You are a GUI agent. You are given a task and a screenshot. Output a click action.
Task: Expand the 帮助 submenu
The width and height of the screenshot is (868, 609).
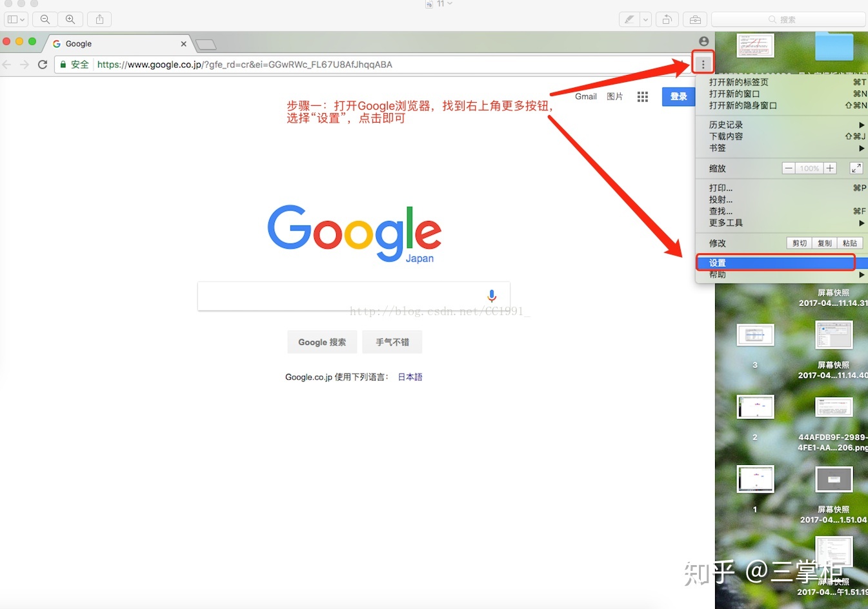pos(782,274)
